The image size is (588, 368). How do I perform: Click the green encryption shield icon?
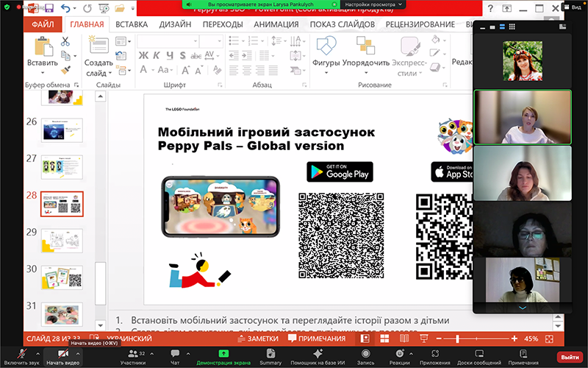7,7
